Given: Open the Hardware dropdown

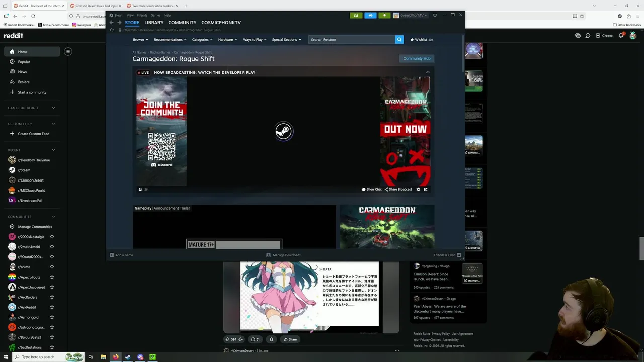Looking at the screenshot, I should (x=228, y=39).
